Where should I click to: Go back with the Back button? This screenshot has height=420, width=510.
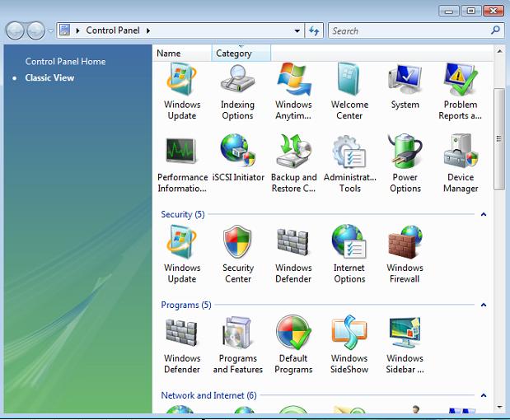(x=15, y=31)
